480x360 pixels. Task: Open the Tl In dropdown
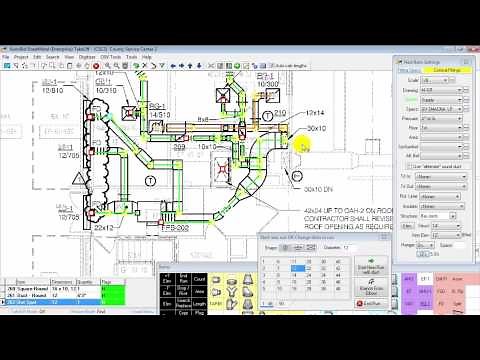pos(441,177)
